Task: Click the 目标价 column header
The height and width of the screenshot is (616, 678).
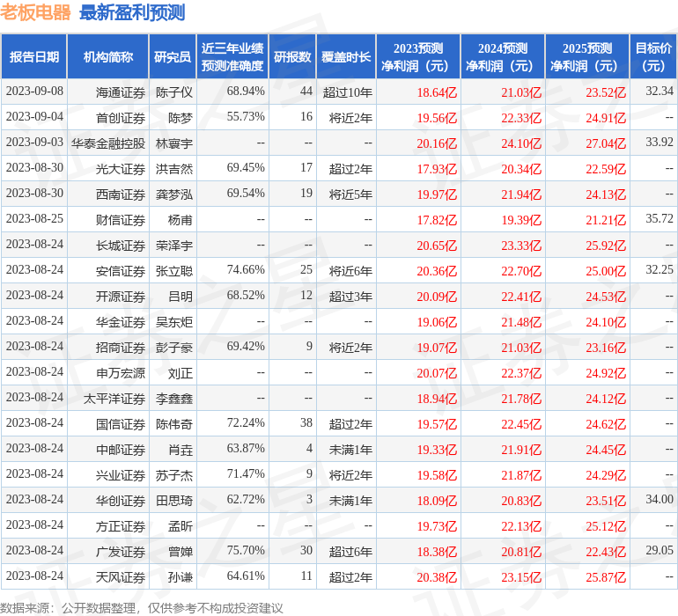Action: click(x=653, y=56)
